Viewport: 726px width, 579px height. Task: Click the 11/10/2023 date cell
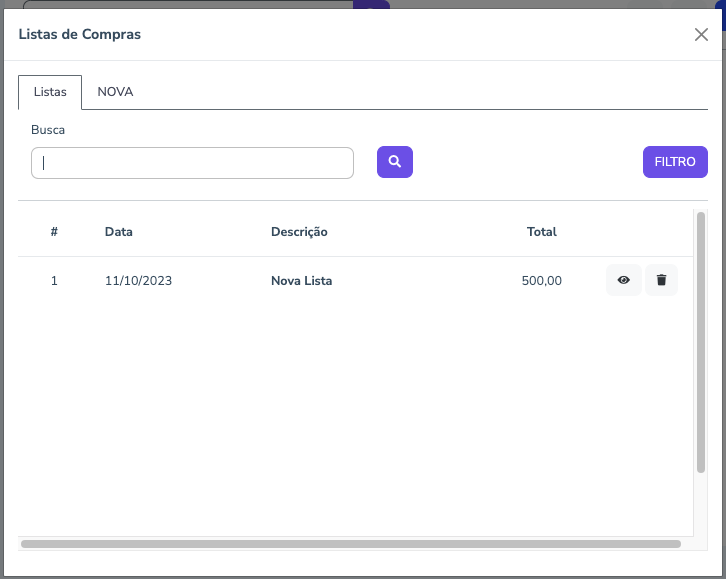tap(138, 281)
